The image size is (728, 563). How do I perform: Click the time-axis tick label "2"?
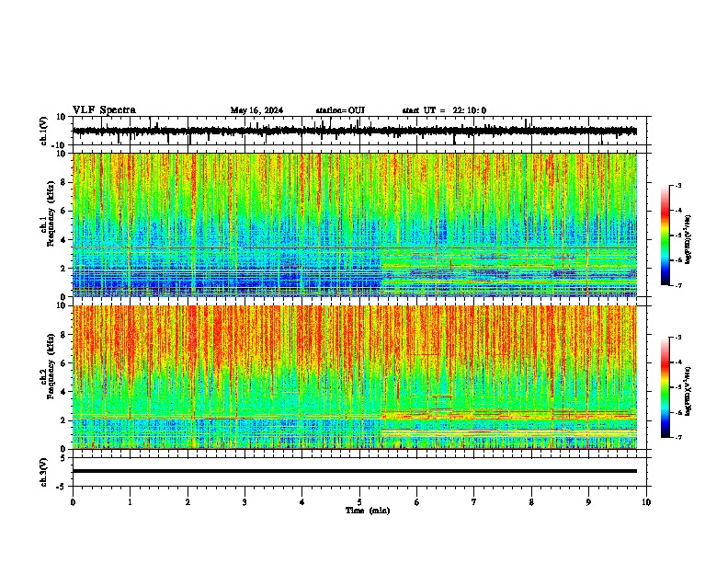tap(188, 502)
